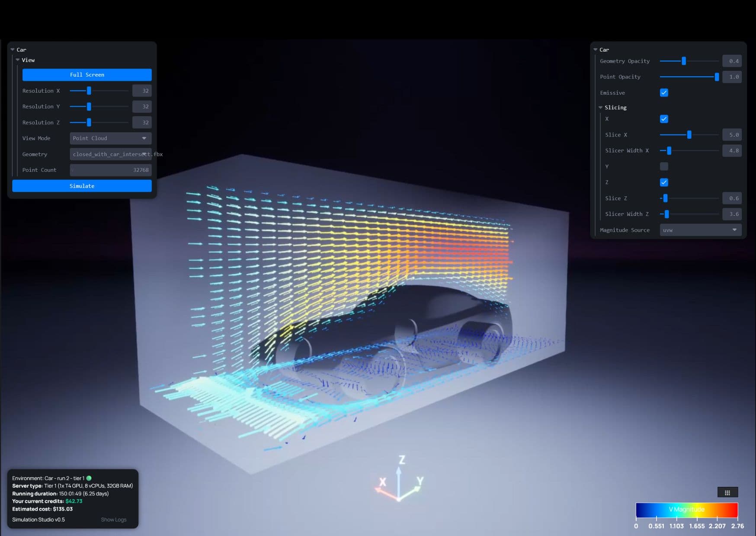Open Show Logs in the status panel

pyautogui.click(x=114, y=519)
